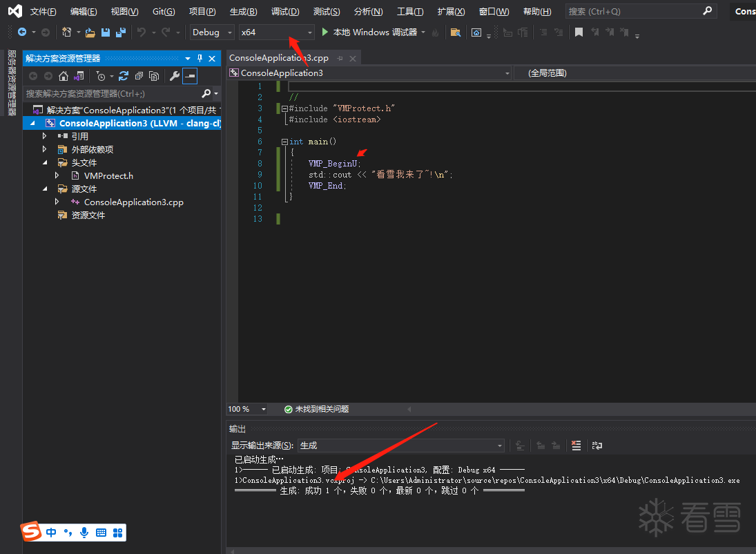Select VMProtect.h in the solution tree
The height and width of the screenshot is (554, 756).
108,176
